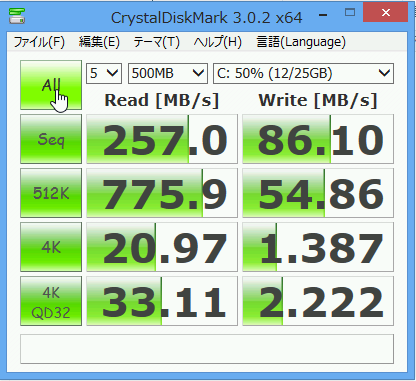Run all benchmarks with the All button
This screenshot has width=416, height=381.
(51, 85)
